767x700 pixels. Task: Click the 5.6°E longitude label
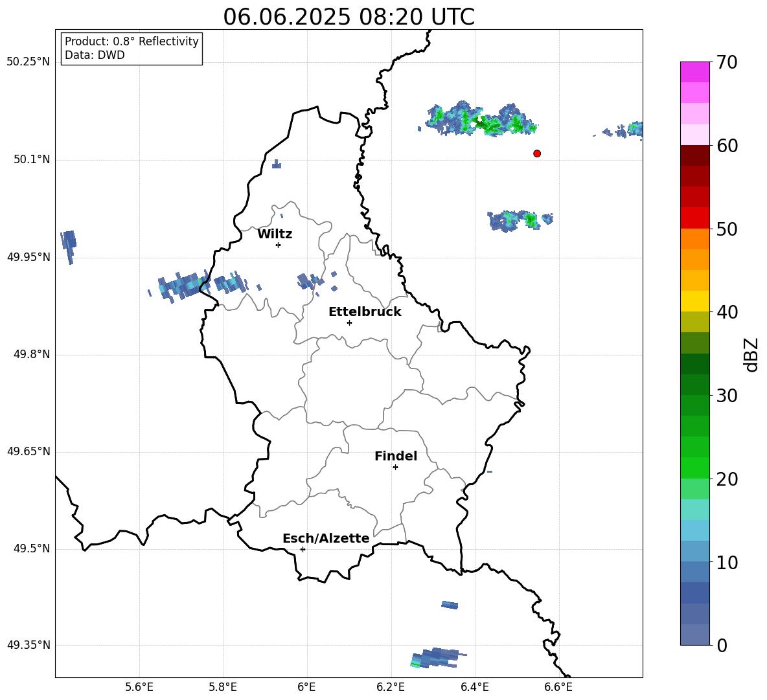click(139, 687)
